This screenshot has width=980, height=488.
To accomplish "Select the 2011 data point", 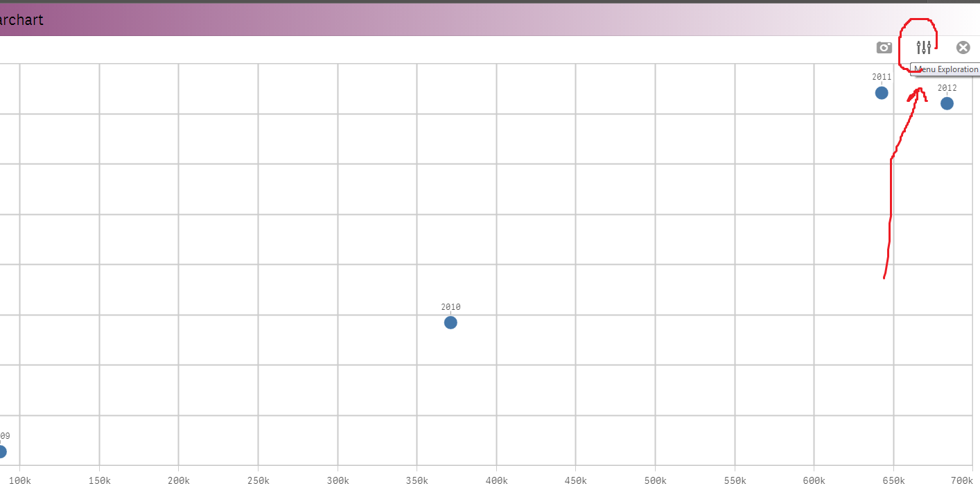I will 882,92.
